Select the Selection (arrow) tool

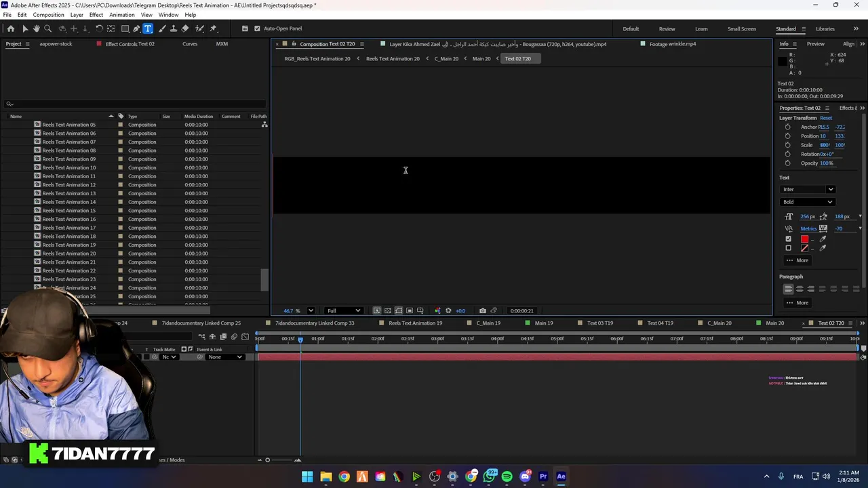coord(25,28)
